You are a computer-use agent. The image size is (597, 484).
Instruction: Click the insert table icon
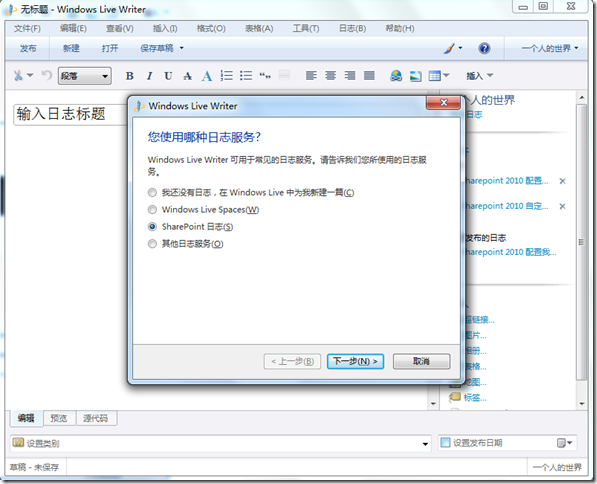[x=434, y=76]
